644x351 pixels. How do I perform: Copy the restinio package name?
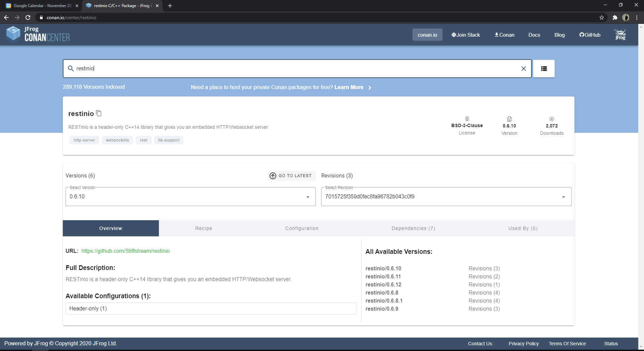pos(99,113)
